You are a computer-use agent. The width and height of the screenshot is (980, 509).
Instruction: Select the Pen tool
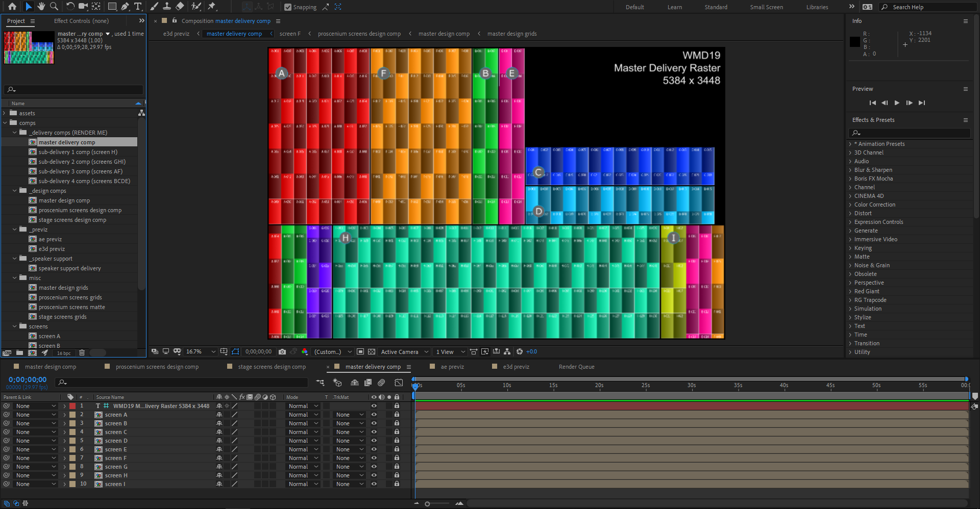(x=125, y=7)
